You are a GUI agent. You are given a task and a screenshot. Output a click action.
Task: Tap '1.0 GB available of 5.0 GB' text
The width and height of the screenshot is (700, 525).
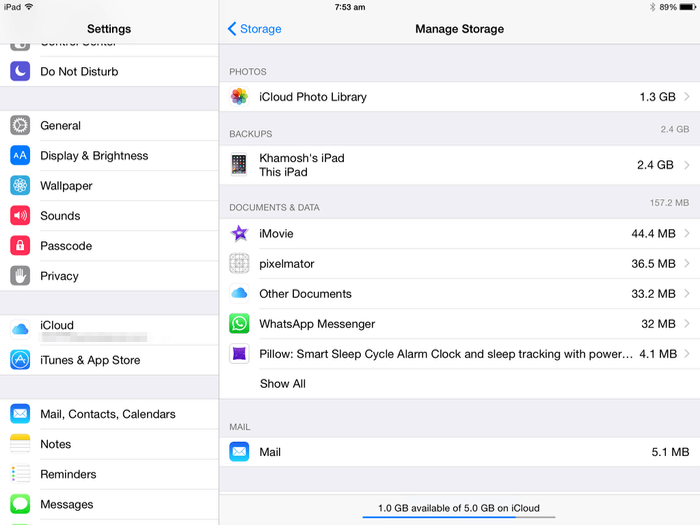459,508
